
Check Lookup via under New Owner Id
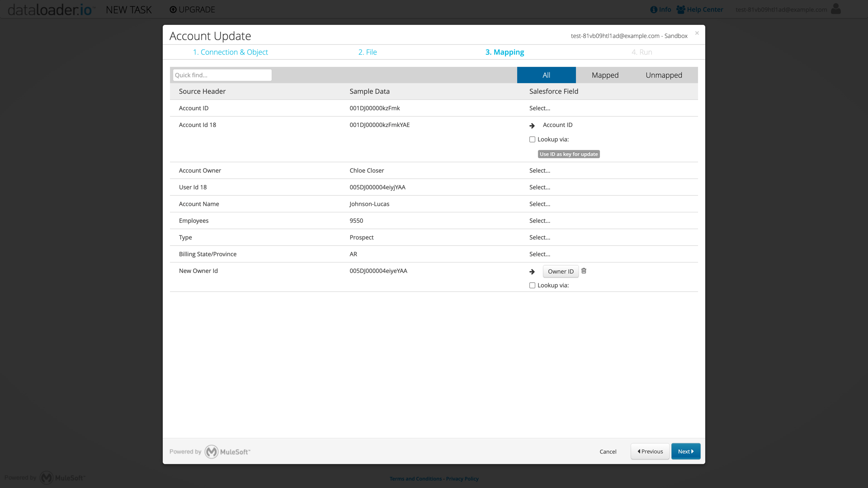pyautogui.click(x=532, y=285)
